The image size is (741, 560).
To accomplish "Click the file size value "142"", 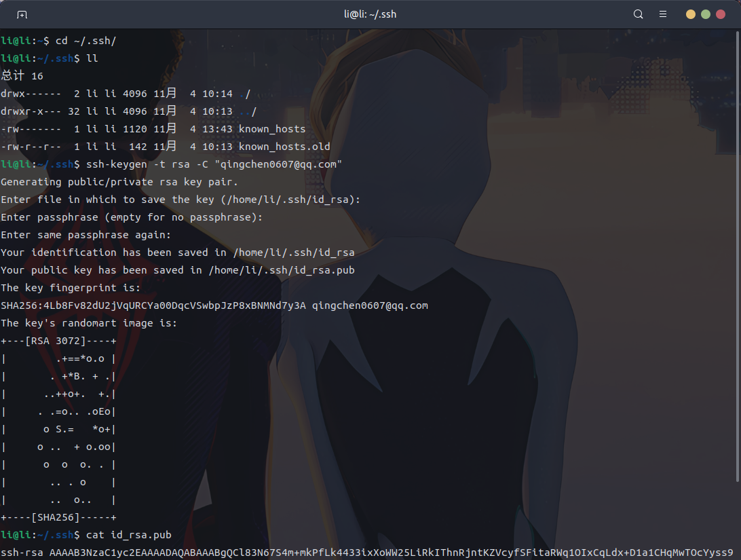I will tap(138, 147).
